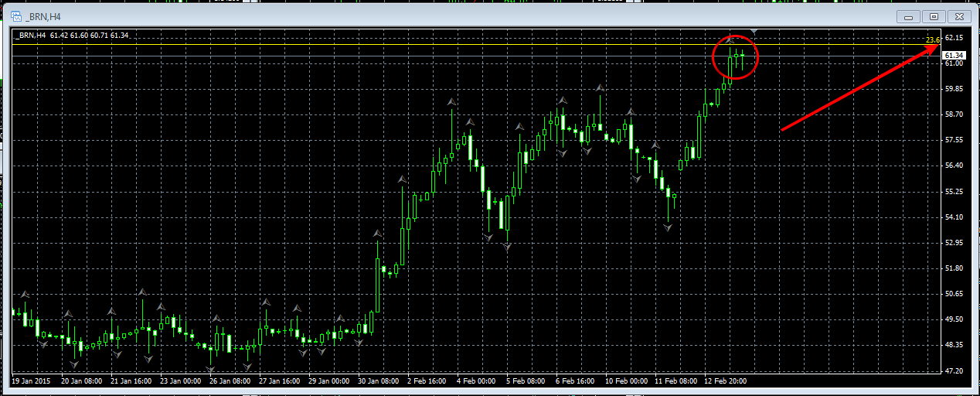Screen dimensions: 980x396
Task: Click the 54.10 price scale label
Action: pyautogui.click(x=953, y=217)
